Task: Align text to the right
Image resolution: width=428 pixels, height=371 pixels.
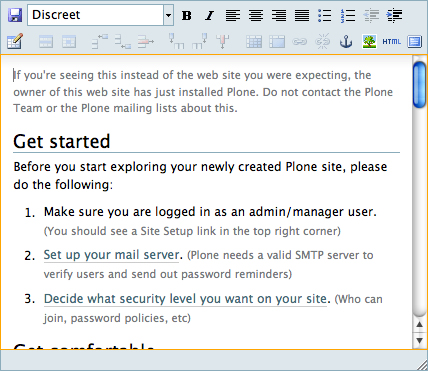Action: click(x=279, y=15)
